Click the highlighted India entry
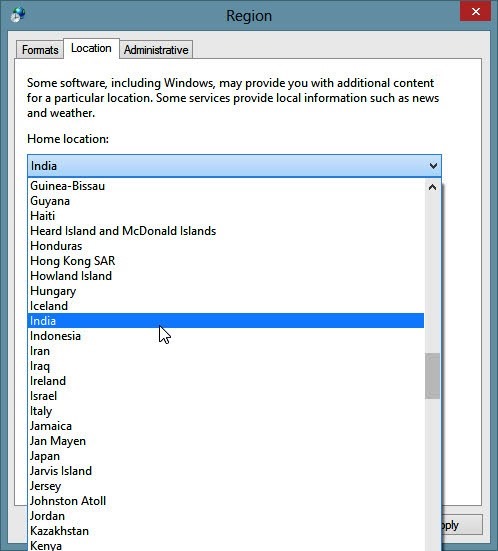 tap(226, 320)
